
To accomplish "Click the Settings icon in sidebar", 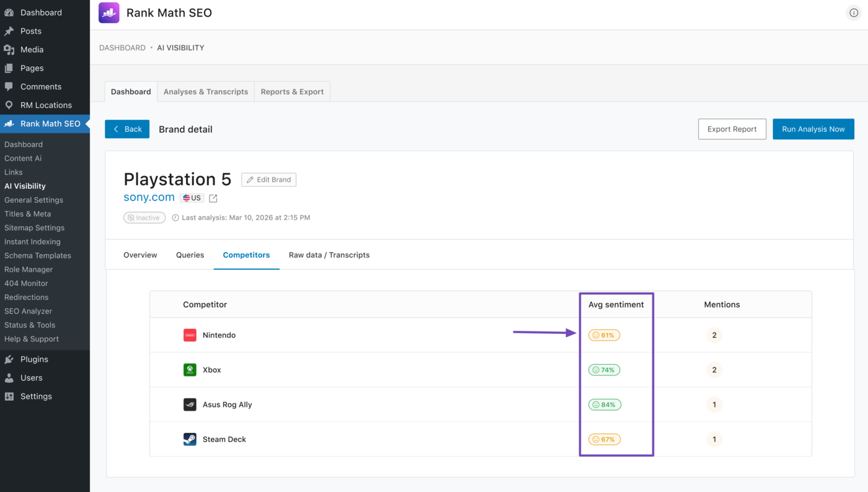I will [x=9, y=396].
